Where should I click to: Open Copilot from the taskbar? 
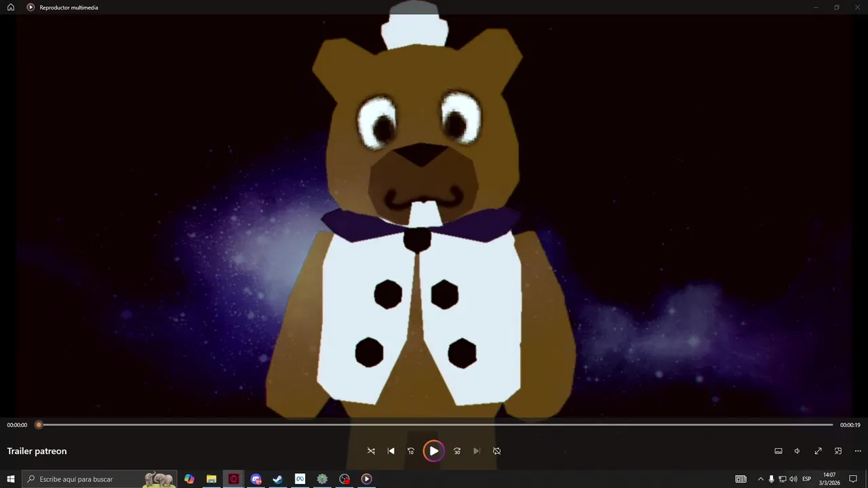click(189, 479)
